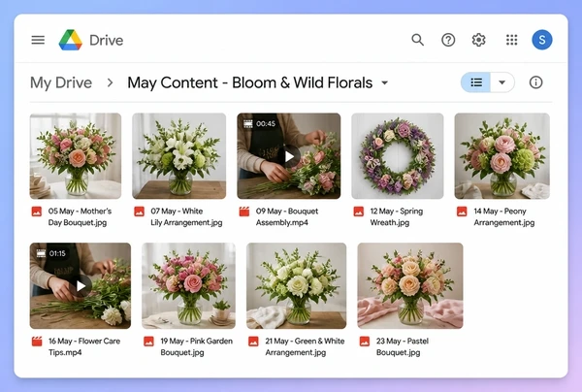Open the Pink Garden Bouquet thumbnail

pyautogui.click(x=188, y=286)
